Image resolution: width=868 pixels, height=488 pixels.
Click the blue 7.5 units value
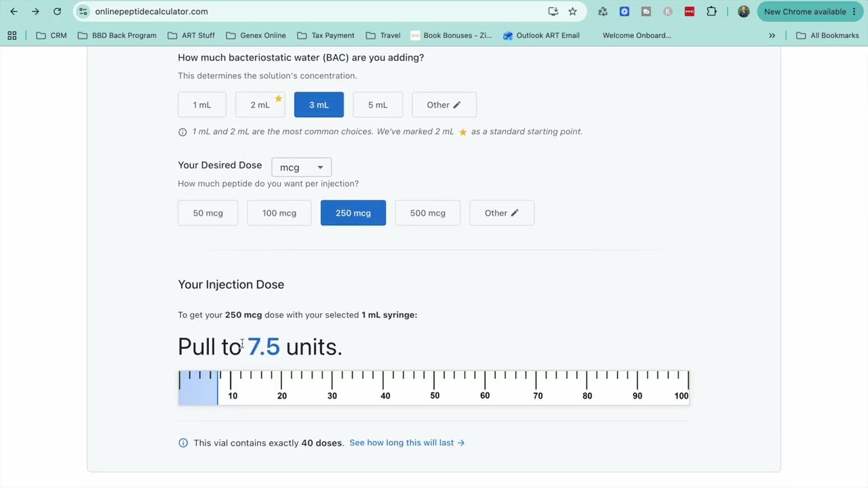coord(263,347)
